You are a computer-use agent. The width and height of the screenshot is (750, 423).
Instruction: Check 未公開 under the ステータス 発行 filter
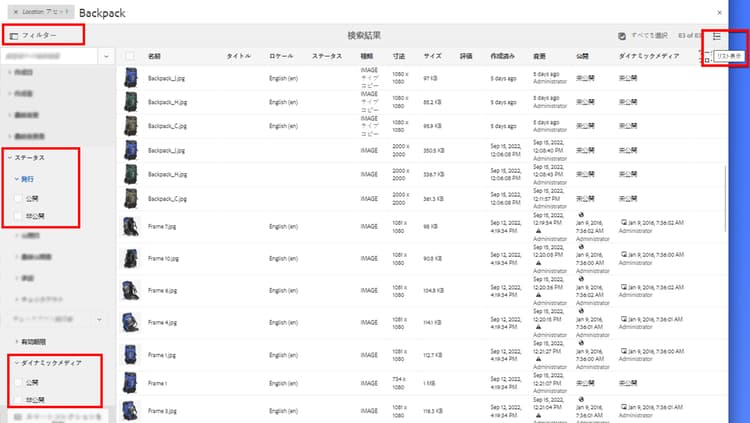point(18,216)
